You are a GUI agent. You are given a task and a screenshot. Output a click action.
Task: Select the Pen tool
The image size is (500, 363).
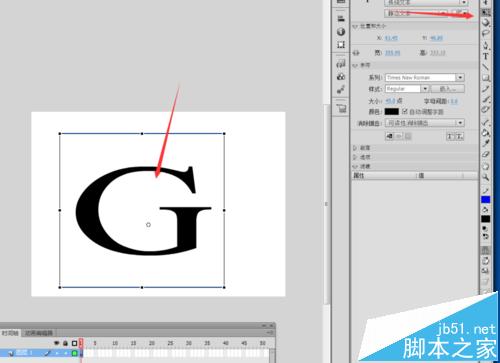pyautogui.click(x=486, y=45)
